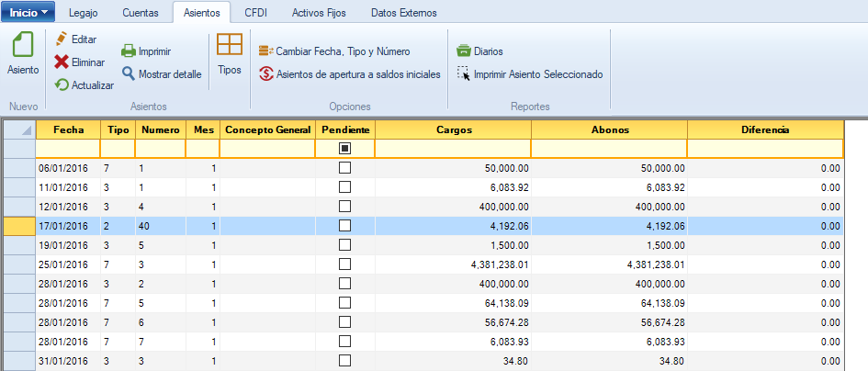Check Pendiente box for 25/01/2016 entry
This screenshot has height=371, width=868.
click(x=344, y=264)
